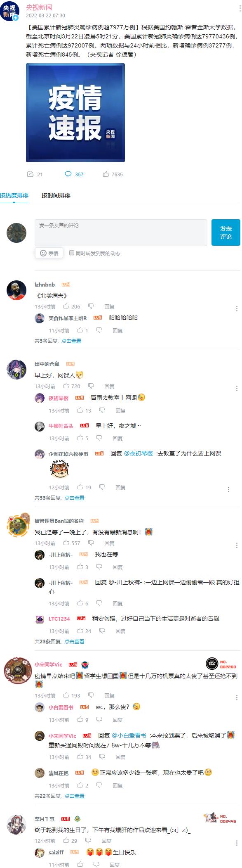Click the comment text box
The width and height of the screenshot is (242, 868).
[121, 232]
